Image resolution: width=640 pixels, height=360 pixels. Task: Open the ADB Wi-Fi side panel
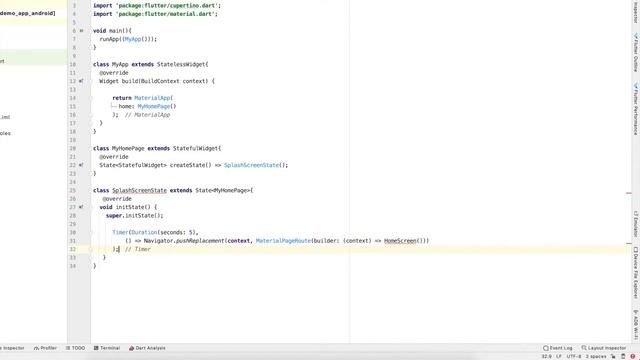[636, 324]
